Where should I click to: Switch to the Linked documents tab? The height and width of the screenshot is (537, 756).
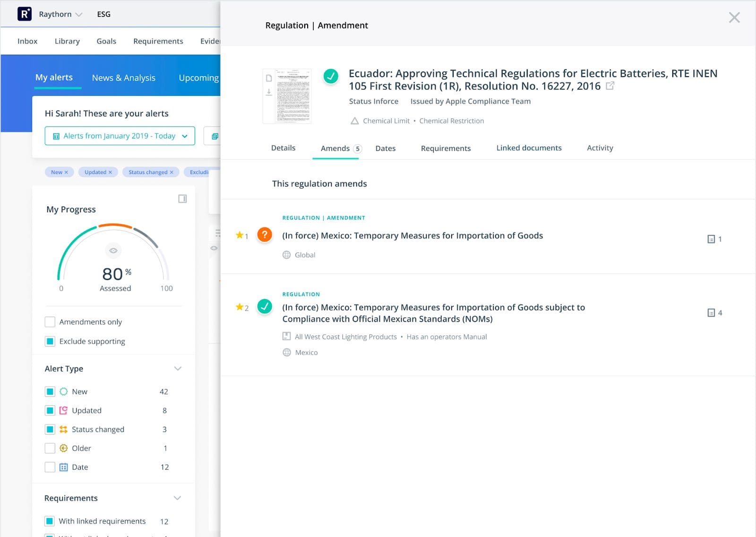[529, 148]
